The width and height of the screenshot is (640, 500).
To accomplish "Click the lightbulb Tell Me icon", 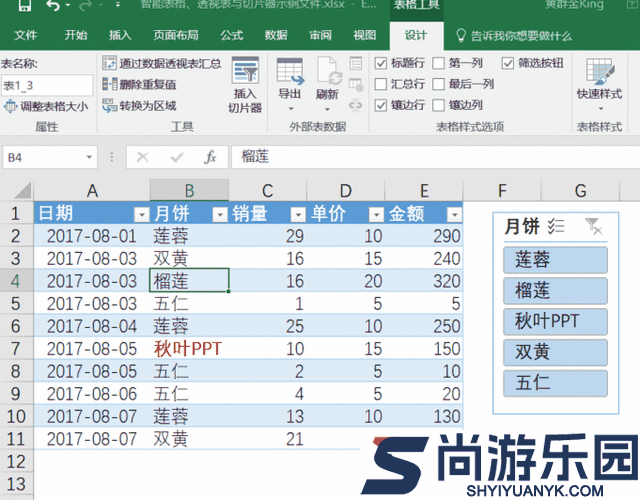I will (461, 36).
